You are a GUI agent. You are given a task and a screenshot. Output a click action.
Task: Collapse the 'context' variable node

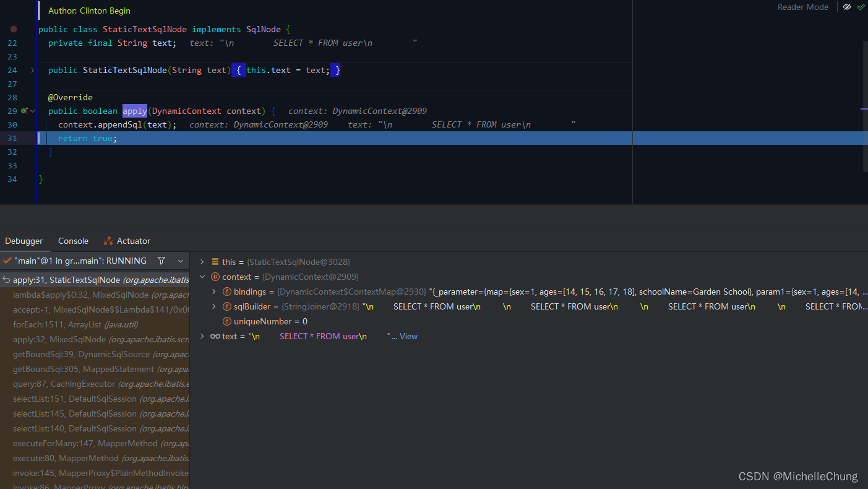[202, 277]
